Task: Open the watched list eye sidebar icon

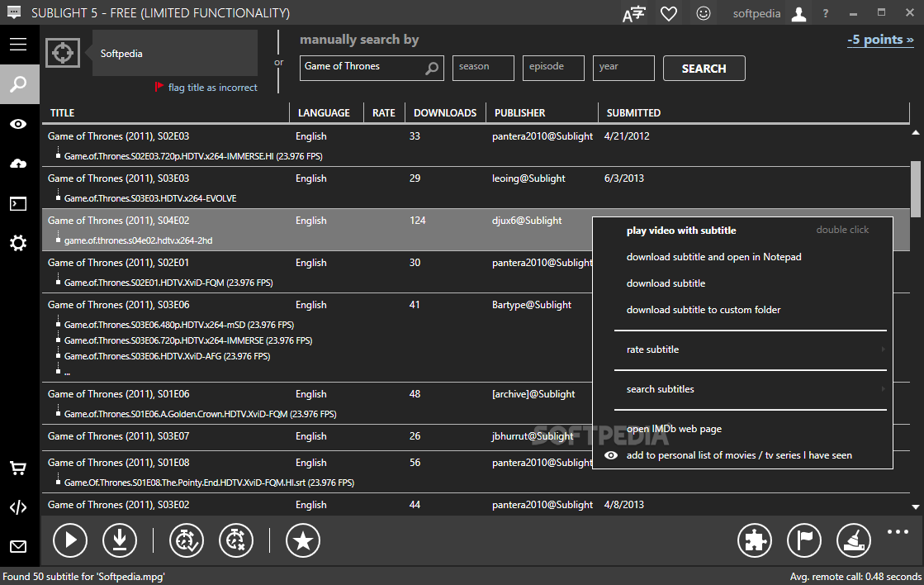Action: pyautogui.click(x=18, y=124)
